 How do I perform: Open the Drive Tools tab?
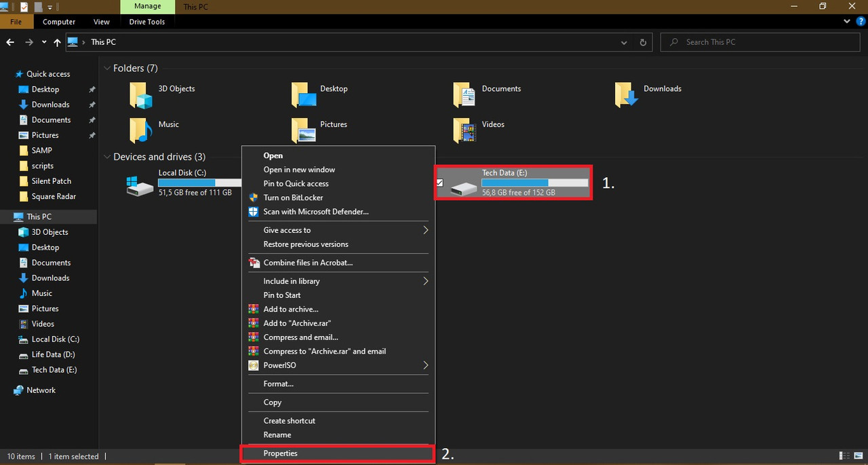147,22
